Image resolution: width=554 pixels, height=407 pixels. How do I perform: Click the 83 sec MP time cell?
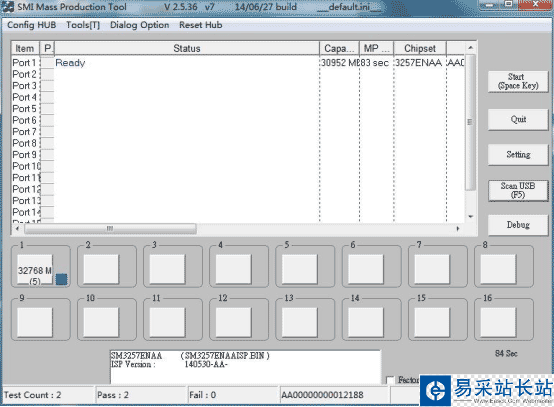tap(375, 63)
